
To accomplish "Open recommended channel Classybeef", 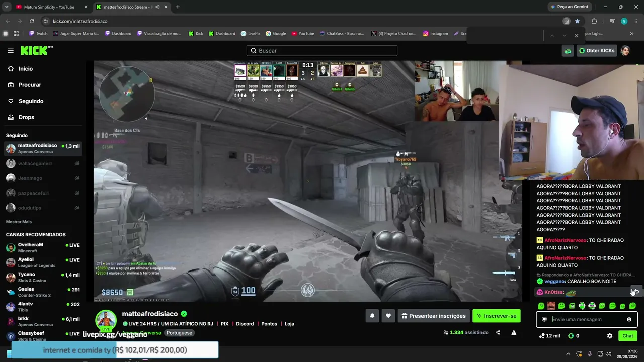I will tap(43, 336).
